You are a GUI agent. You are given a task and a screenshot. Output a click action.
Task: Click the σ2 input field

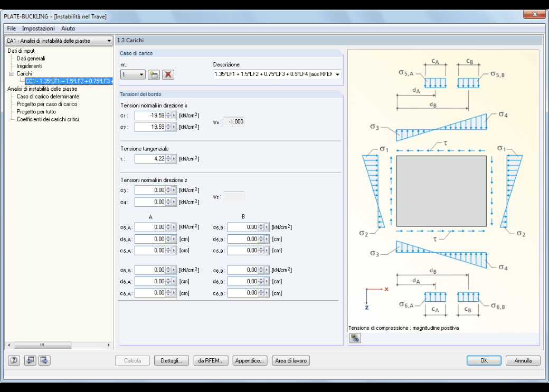150,127
